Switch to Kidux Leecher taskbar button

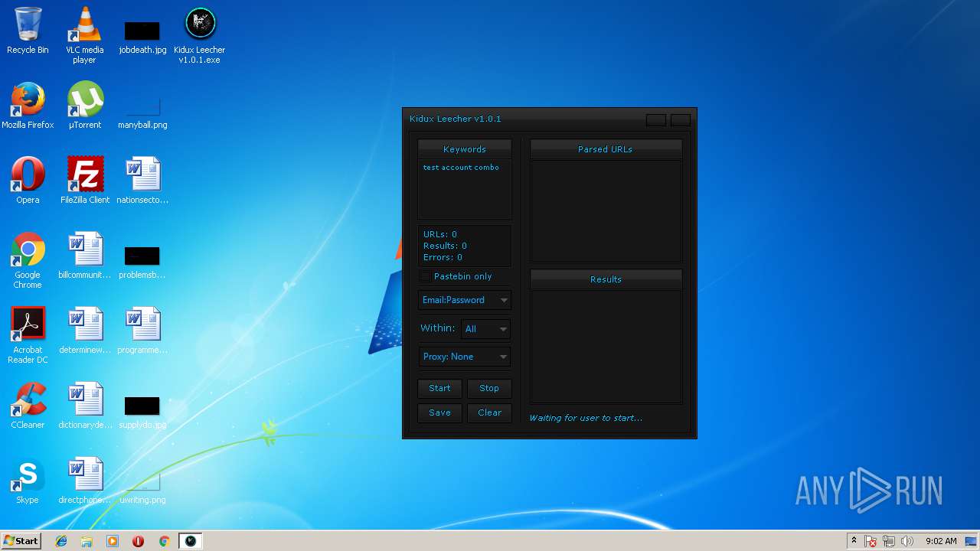coord(191,541)
